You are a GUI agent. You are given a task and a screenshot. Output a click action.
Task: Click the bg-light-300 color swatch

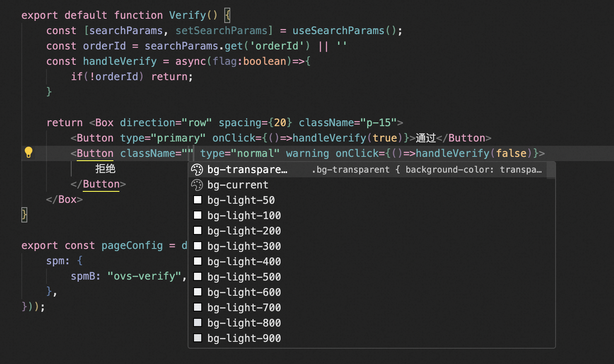tap(197, 246)
